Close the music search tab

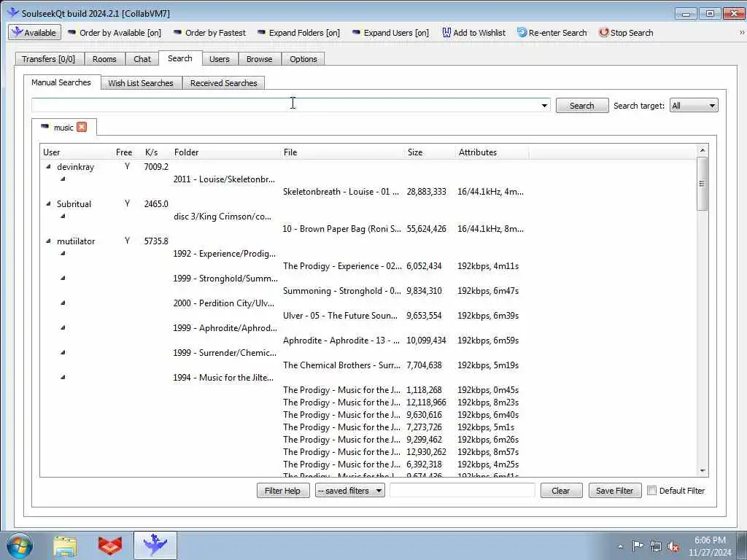[82, 127]
